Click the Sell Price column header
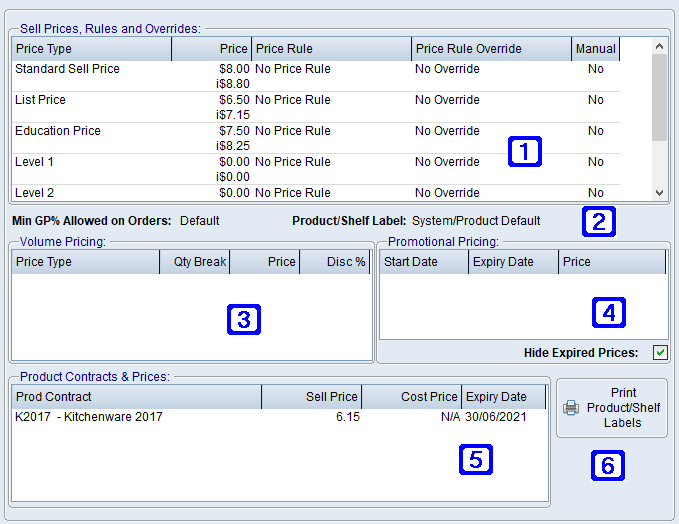The width and height of the screenshot is (679, 524). pyautogui.click(x=311, y=397)
